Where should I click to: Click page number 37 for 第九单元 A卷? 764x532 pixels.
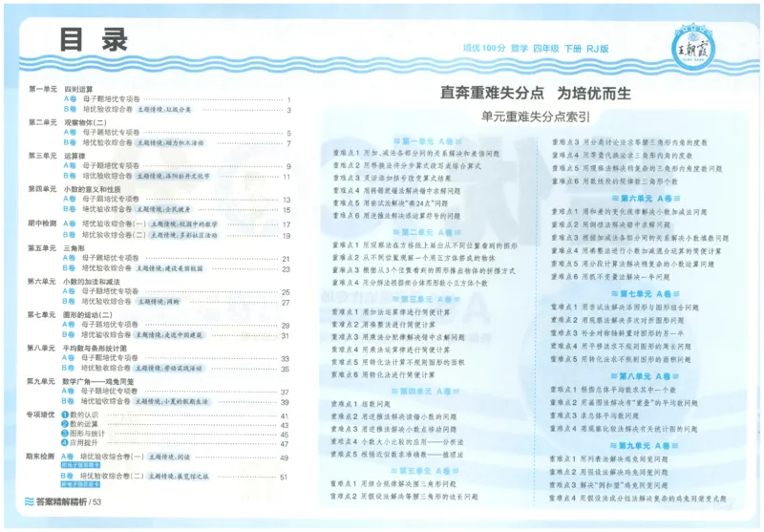tap(285, 393)
